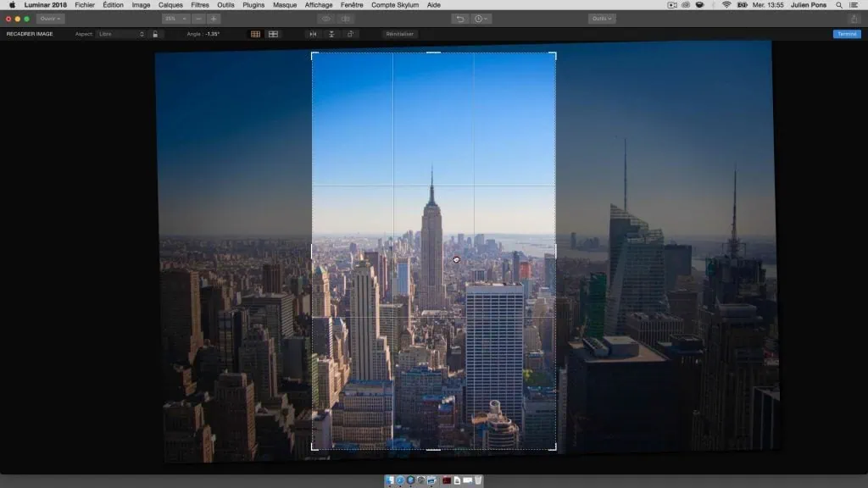Click the share/export icon in toolbar

(x=854, y=19)
